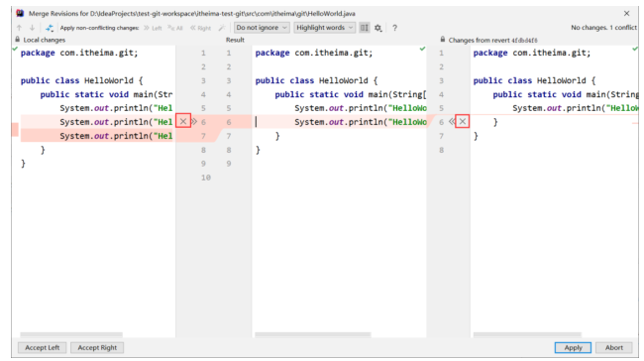
Task: Open the 'Highlight words' dropdown
Action: point(324,28)
